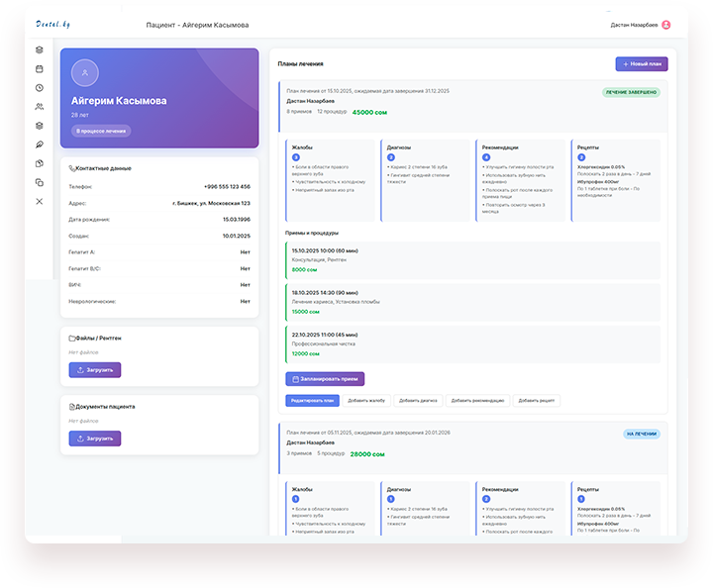
Task: Click Добавить рецепт
Action: [538, 401]
